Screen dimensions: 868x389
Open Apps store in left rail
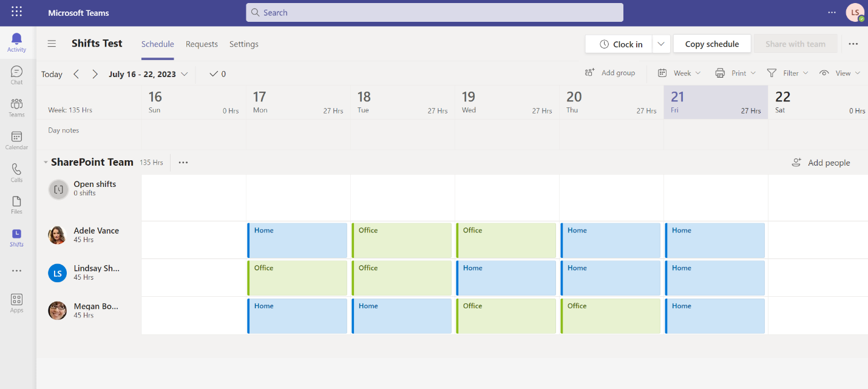[x=16, y=303]
